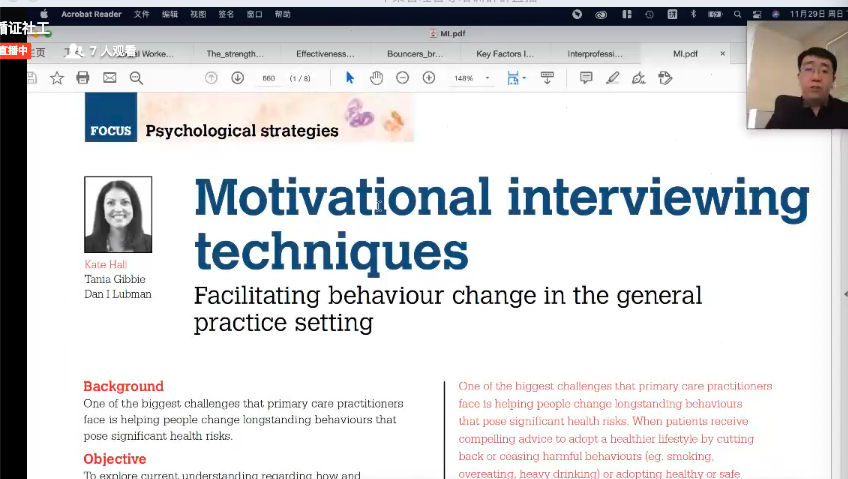Print the document via printer icon
The width and height of the screenshot is (848, 479).
click(83, 78)
